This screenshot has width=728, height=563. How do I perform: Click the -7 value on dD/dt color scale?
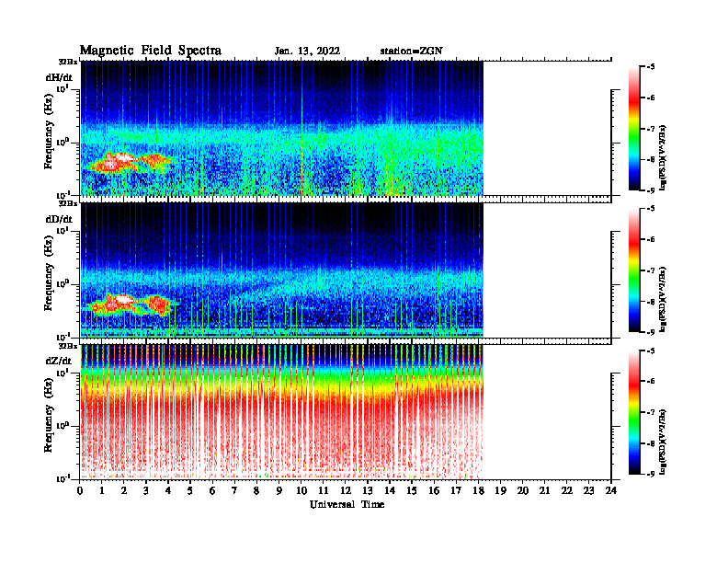point(651,270)
